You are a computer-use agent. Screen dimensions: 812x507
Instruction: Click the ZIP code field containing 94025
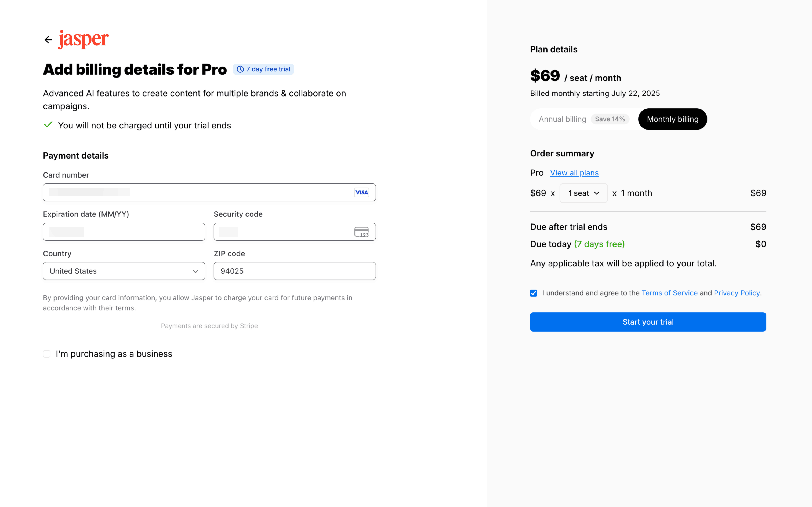295,271
